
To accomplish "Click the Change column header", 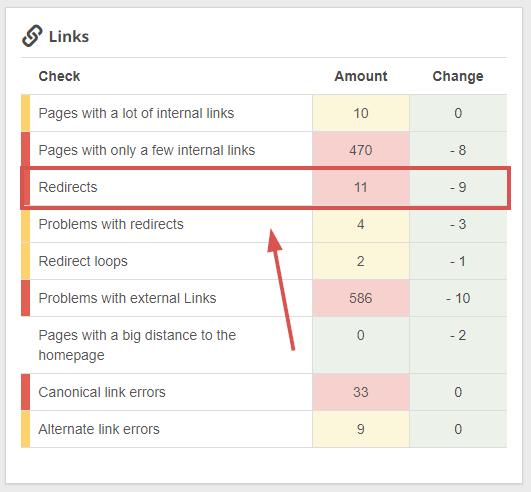I will [x=458, y=76].
